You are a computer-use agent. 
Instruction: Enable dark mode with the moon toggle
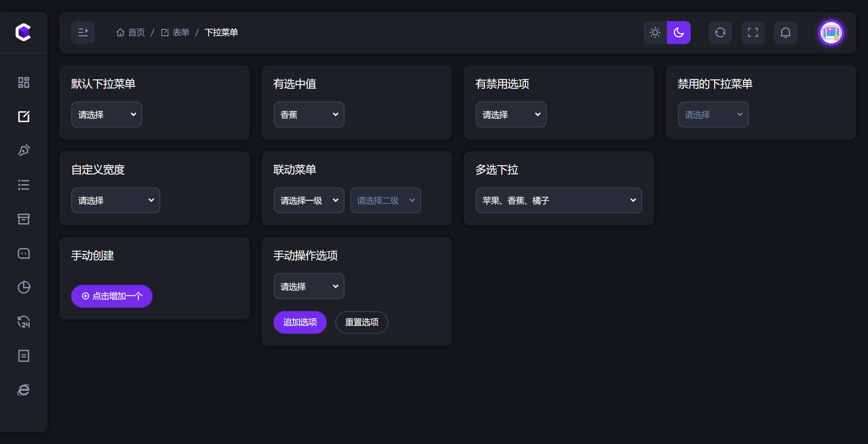(679, 32)
